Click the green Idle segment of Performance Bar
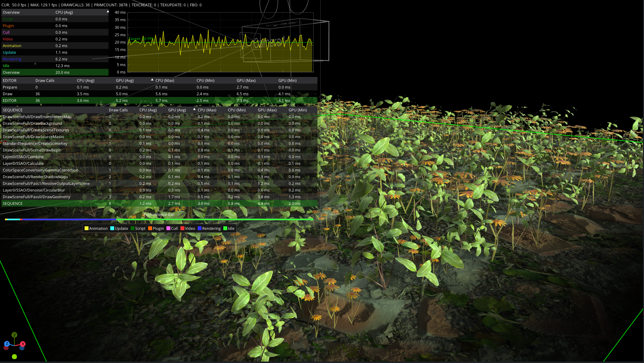Viewport: 644px width, 363px height. (214, 219)
